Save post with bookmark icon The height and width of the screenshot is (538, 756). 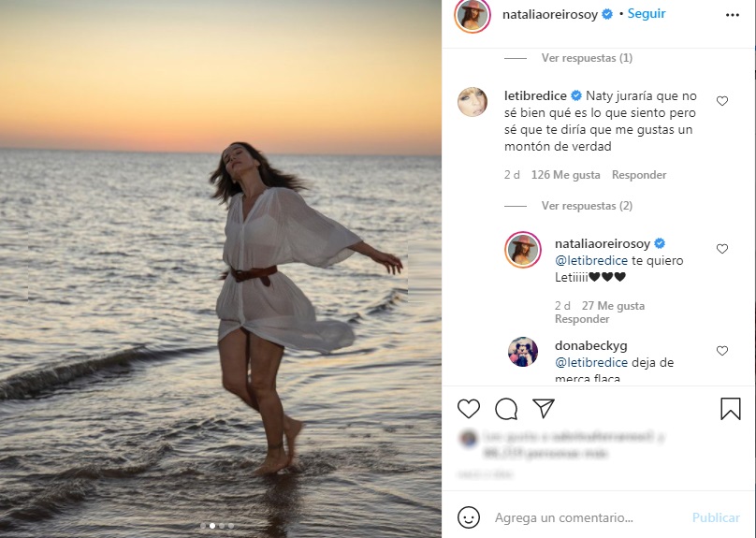[x=731, y=409]
